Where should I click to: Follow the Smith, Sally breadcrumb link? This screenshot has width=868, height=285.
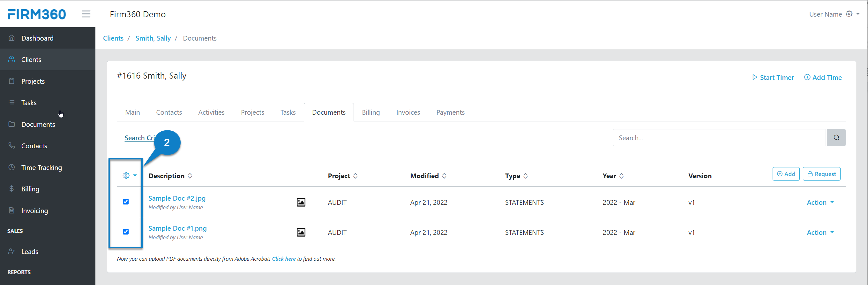click(x=153, y=38)
